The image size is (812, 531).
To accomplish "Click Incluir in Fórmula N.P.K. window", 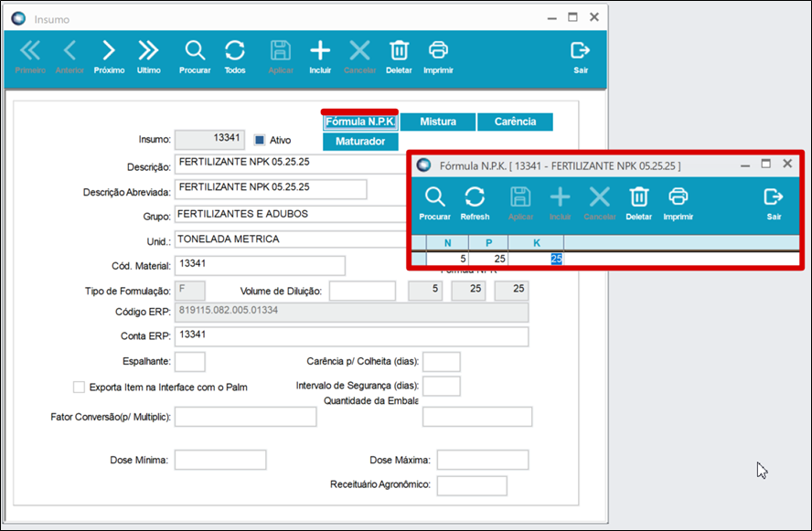I will 560,204.
